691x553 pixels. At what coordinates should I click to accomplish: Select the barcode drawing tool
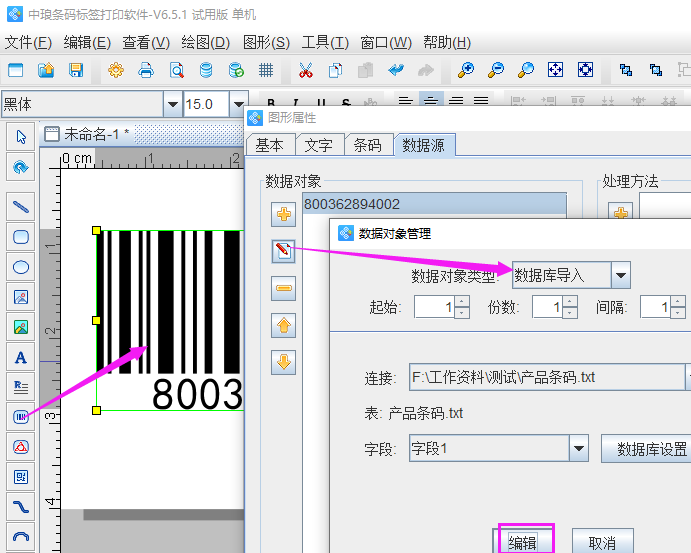point(21,417)
